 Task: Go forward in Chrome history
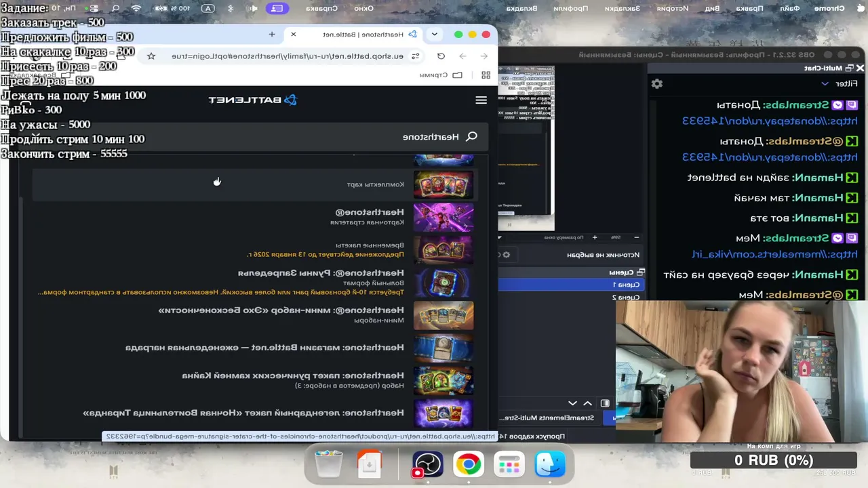462,56
